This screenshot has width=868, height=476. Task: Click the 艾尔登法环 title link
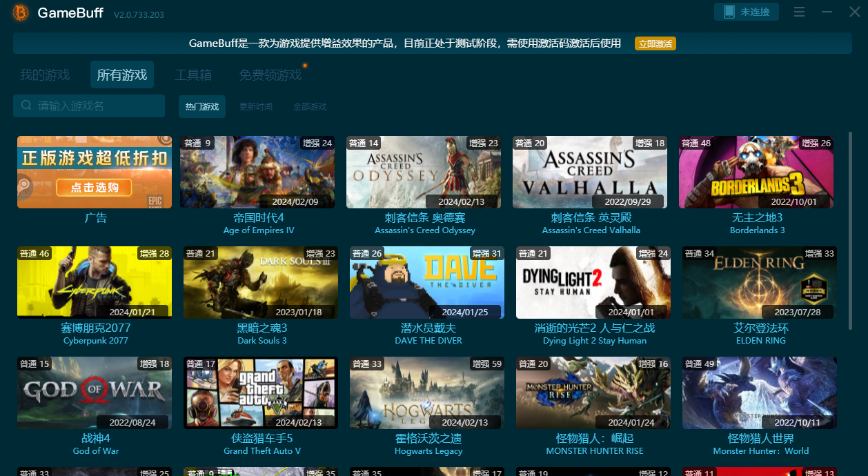761,328
